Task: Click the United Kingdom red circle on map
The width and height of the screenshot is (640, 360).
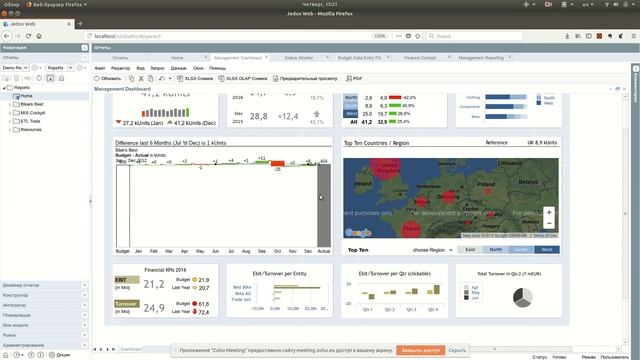Action: click(x=385, y=167)
